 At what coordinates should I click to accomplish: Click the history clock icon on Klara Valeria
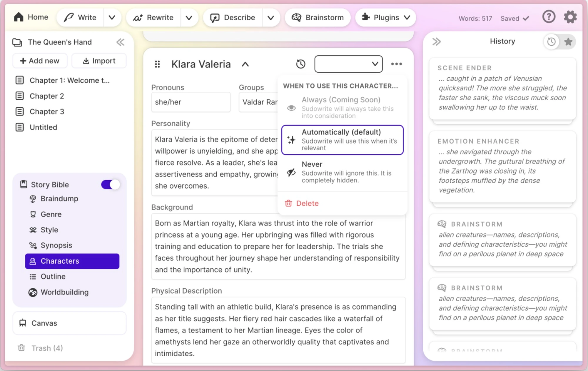pos(301,63)
